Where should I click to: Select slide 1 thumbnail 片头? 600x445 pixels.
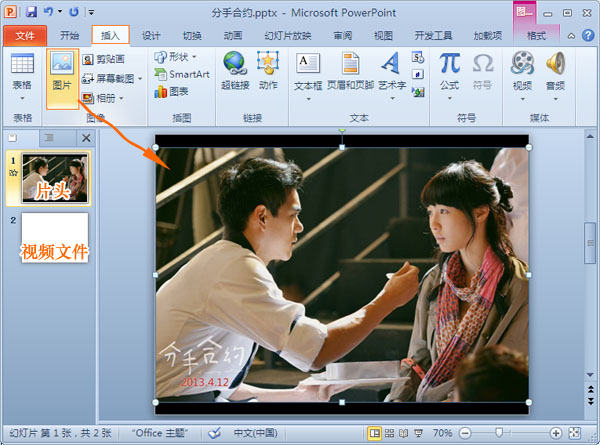[55, 178]
